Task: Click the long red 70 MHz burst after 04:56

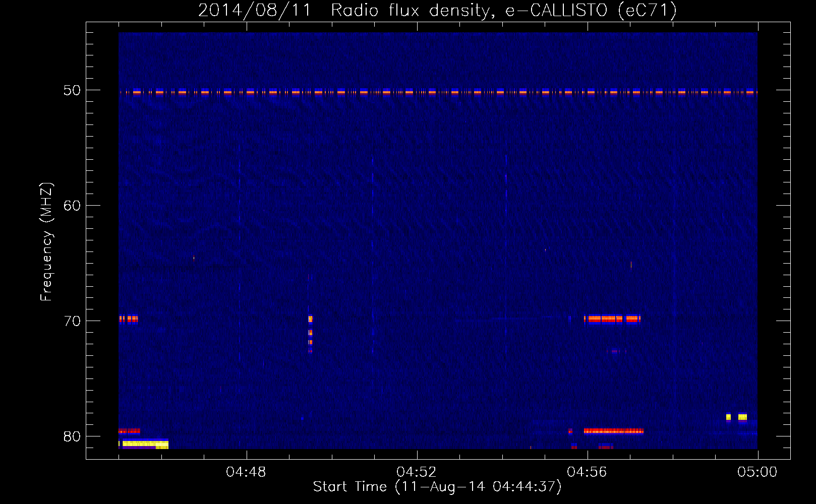Action: click(612, 319)
